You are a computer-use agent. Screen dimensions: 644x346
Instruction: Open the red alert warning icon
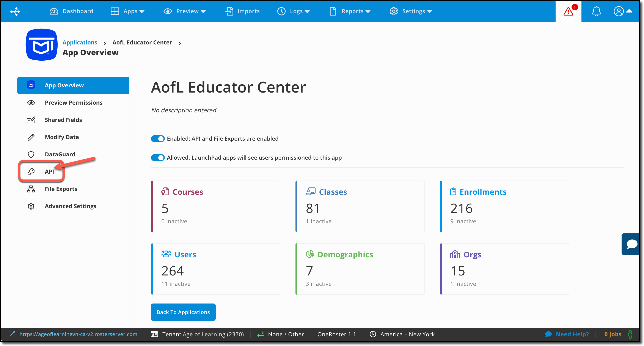568,11
